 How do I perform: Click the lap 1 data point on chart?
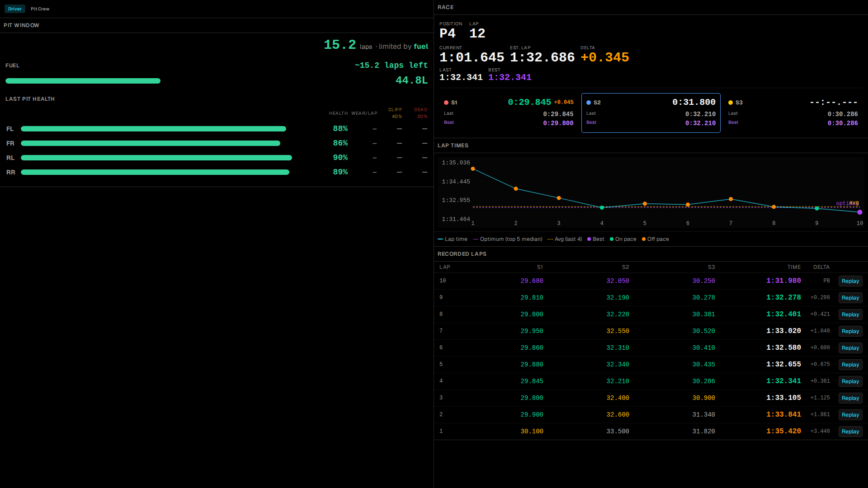click(473, 169)
